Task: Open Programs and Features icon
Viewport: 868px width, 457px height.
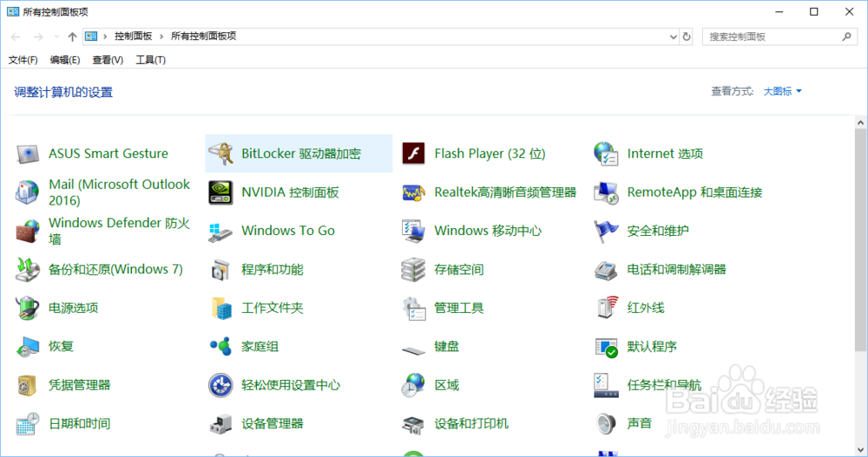Action: (x=220, y=270)
